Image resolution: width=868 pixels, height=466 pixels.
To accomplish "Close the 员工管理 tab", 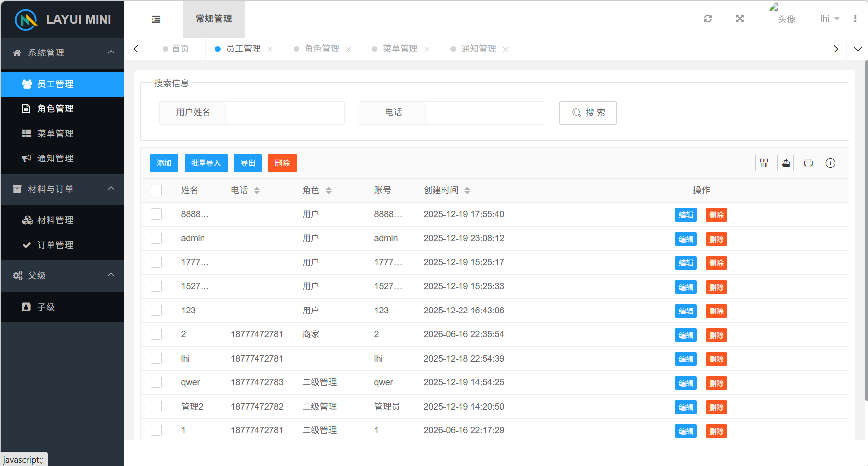I will tap(270, 49).
